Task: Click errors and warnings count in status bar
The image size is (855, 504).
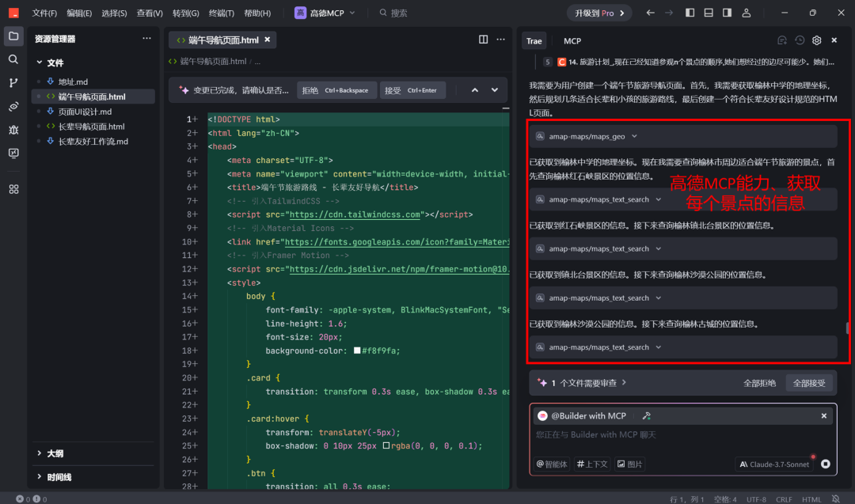Action: point(31,499)
